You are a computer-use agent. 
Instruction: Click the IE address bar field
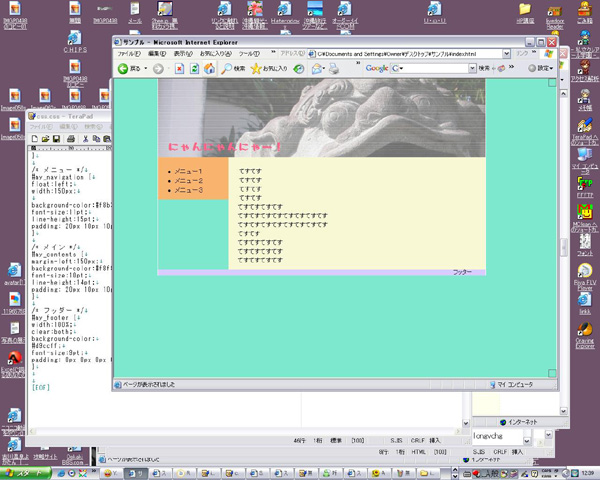point(409,54)
